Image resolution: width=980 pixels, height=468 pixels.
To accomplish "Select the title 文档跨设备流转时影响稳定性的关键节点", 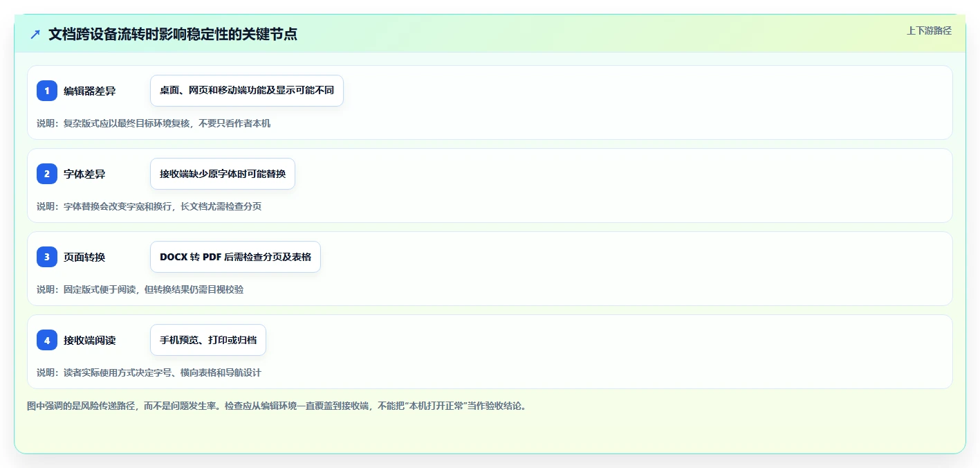I will point(173,34).
